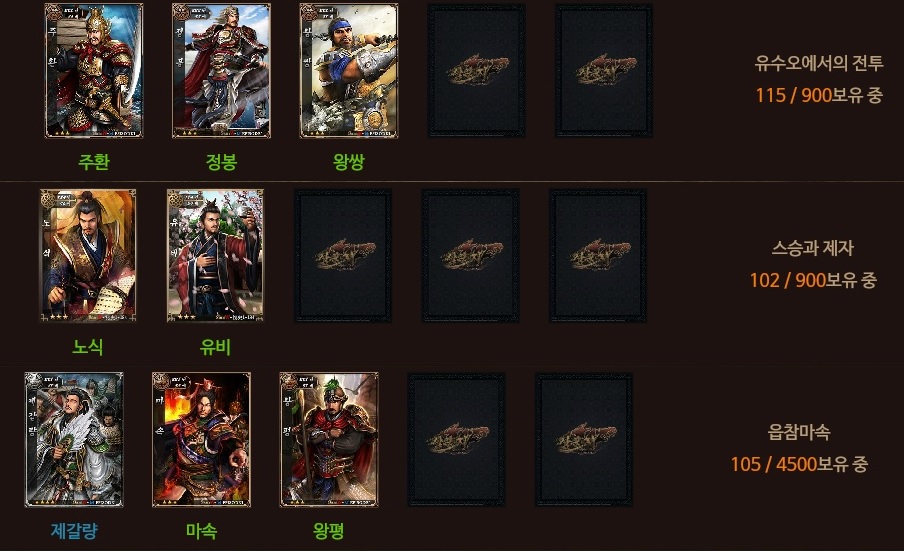The height and width of the screenshot is (551, 904).
Task: Select last empty slot in 읍참마속 row
Action: pyautogui.click(x=584, y=440)
